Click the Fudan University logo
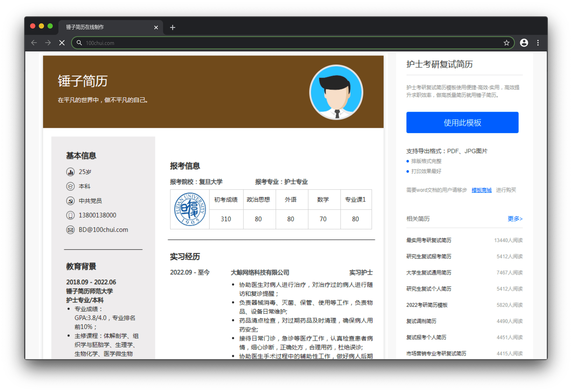572x392 pixels. tap(190, 209)
